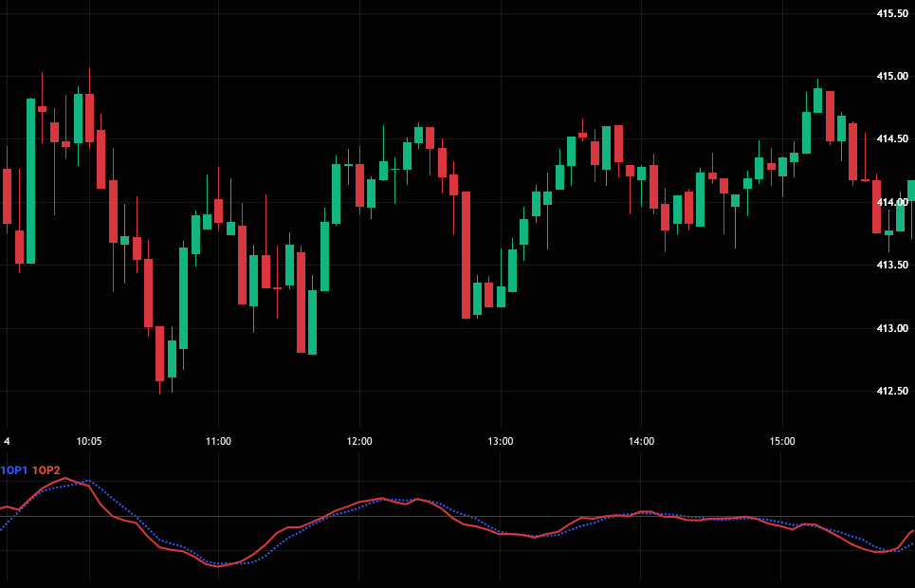Select the 15:00 time axis label
The image size is (915, 588).
point(782,441)
